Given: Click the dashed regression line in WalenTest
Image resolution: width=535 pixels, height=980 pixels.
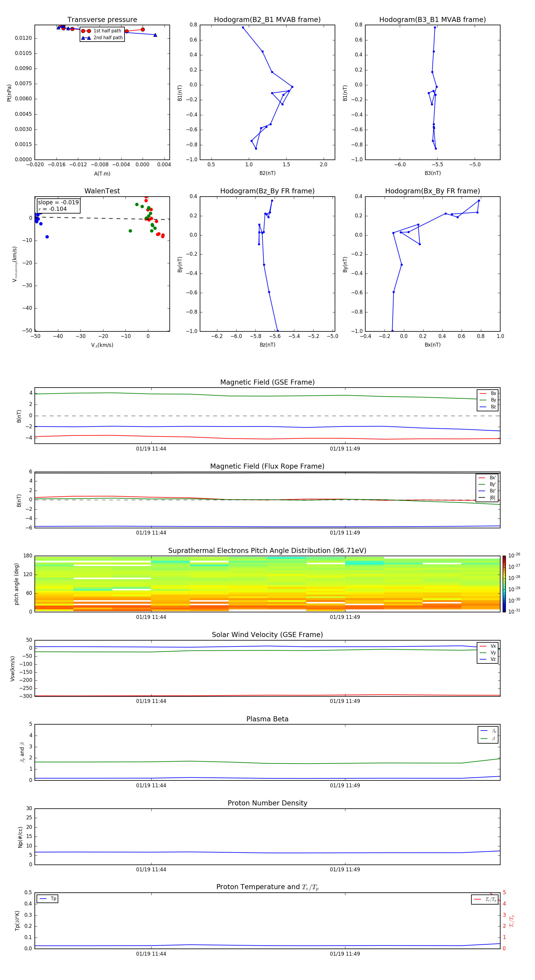Looking at the screenshot, I should [x=102, y=218].
